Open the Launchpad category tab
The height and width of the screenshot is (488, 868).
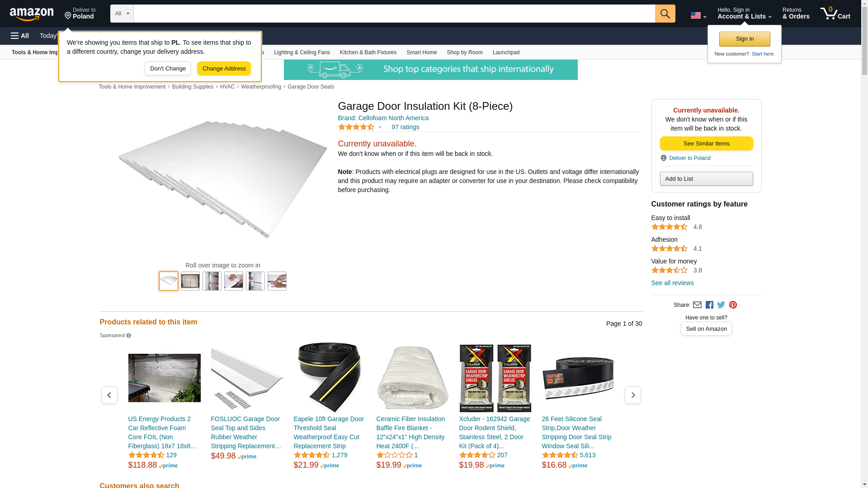[506, 52]
